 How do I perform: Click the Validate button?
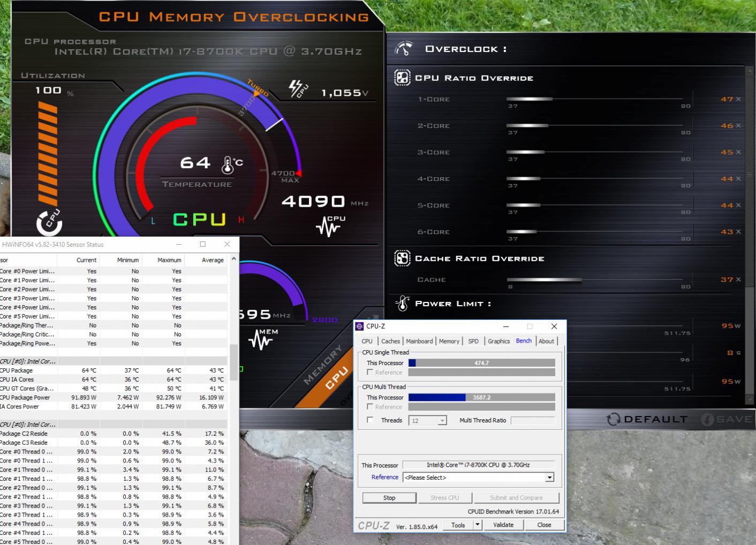tap(503, 525)
